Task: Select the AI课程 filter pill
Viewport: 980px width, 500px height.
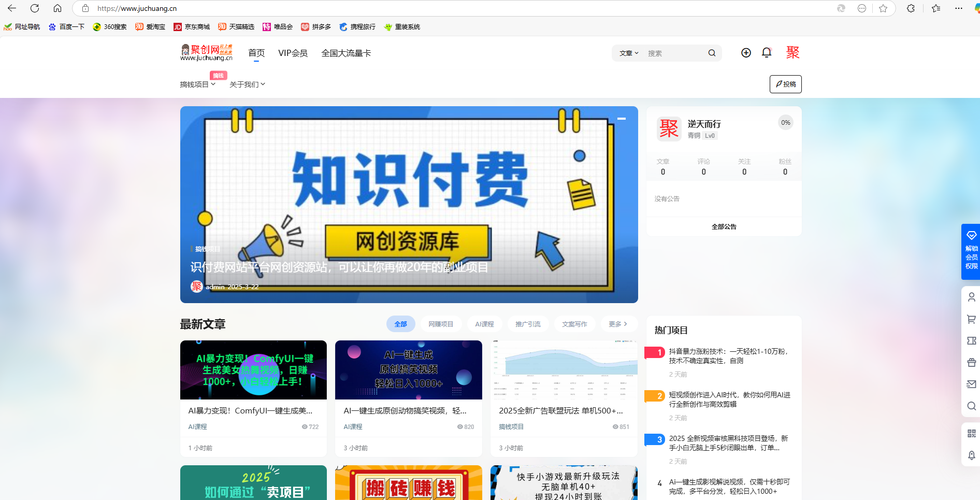Action: point(485,324)
